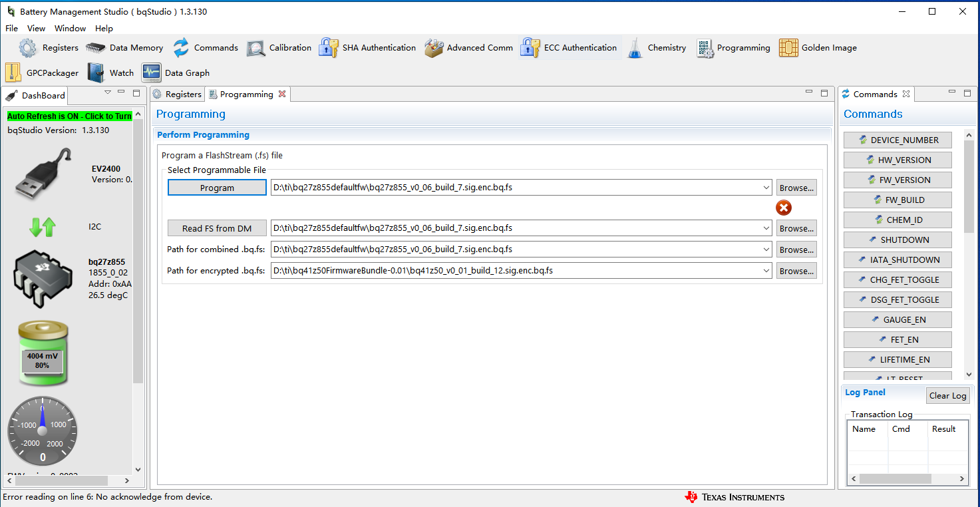Open the Advanced Comm tool
Screen dimensions: 980x507
pos(468,48)
